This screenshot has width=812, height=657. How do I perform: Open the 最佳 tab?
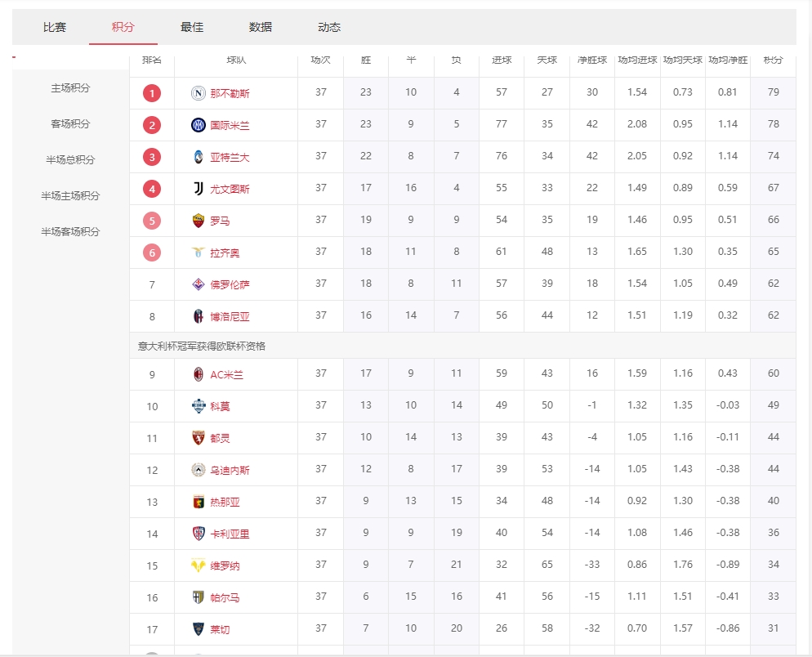(192, 27)
